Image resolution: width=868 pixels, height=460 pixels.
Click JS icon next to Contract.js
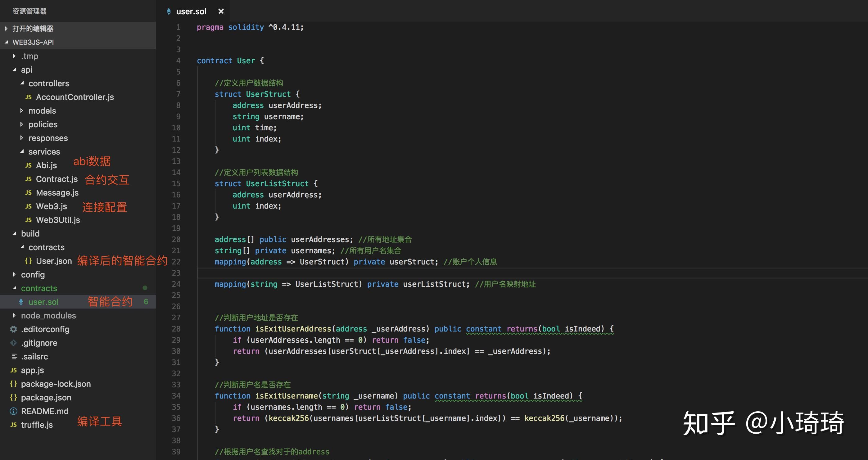[x=28, y=179]
